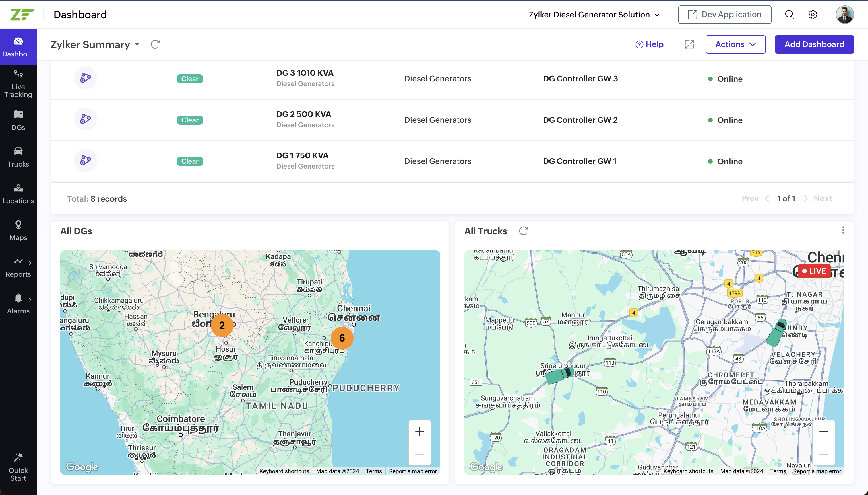Zoom out on All Trucks map
The width and height of the screenshot is (868, 495).
click(824, 455)
